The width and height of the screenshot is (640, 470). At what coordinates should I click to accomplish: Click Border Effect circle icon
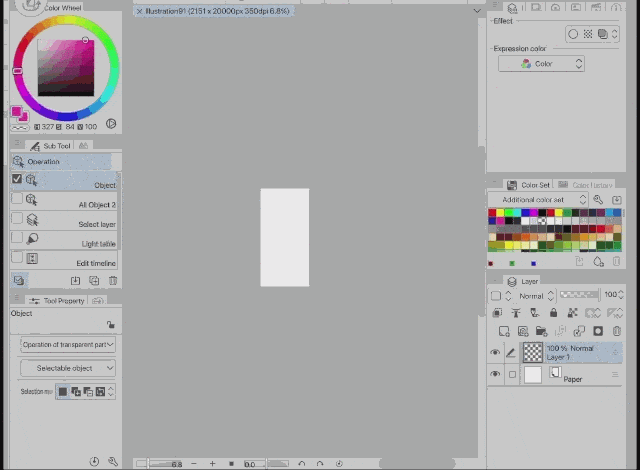click(x=573, y=34)
